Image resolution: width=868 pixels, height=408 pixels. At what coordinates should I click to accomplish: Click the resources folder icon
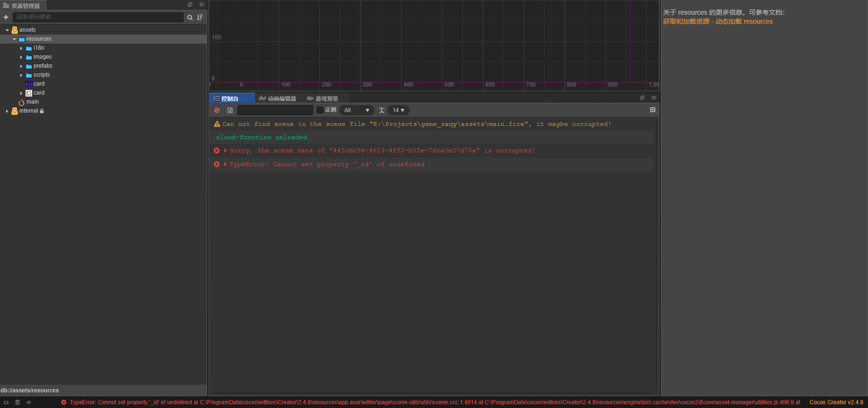coord(22,39)
